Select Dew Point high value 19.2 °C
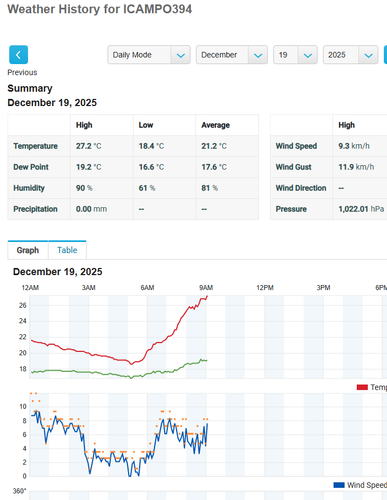 pyautogui.click(x=88, y=167)
